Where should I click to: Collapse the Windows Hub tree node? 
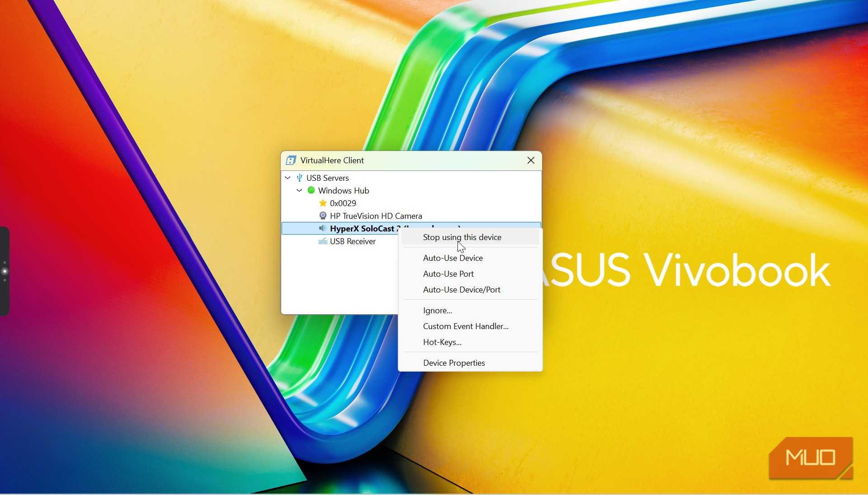(299, 191)
